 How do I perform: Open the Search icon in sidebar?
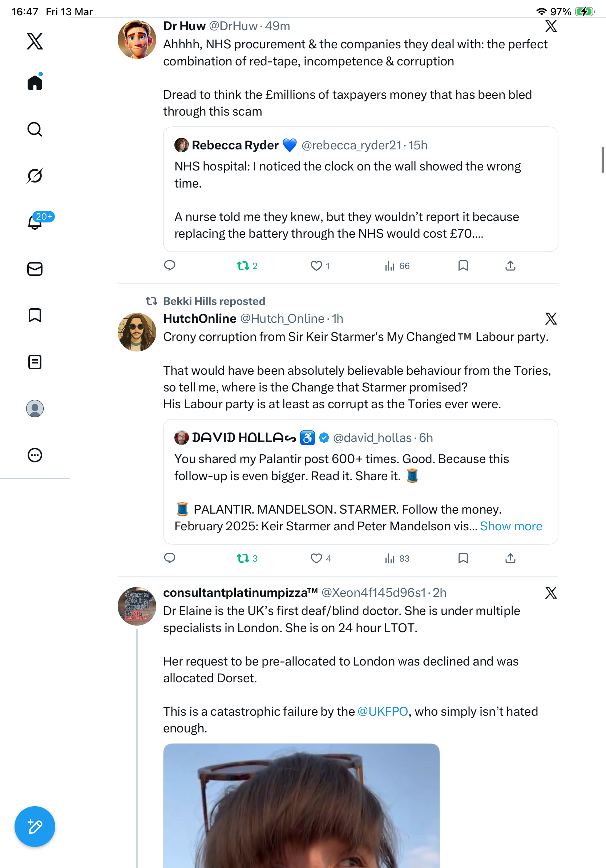pyautogui.click(x=35, y=129)
